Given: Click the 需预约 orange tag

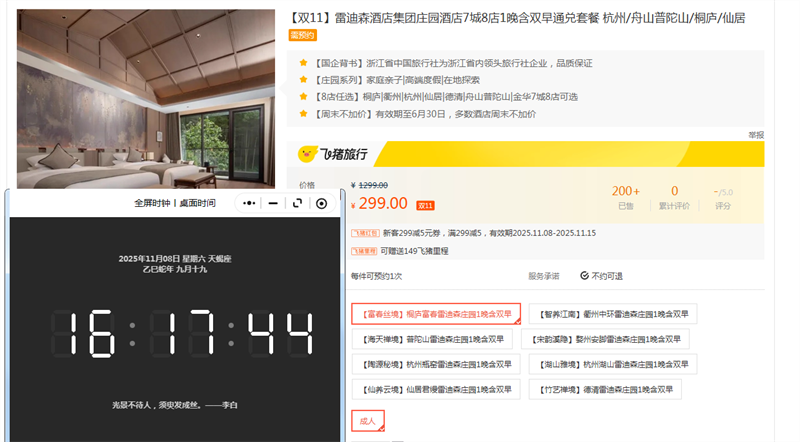Looking at the screenshot, I should coord(302,35).
